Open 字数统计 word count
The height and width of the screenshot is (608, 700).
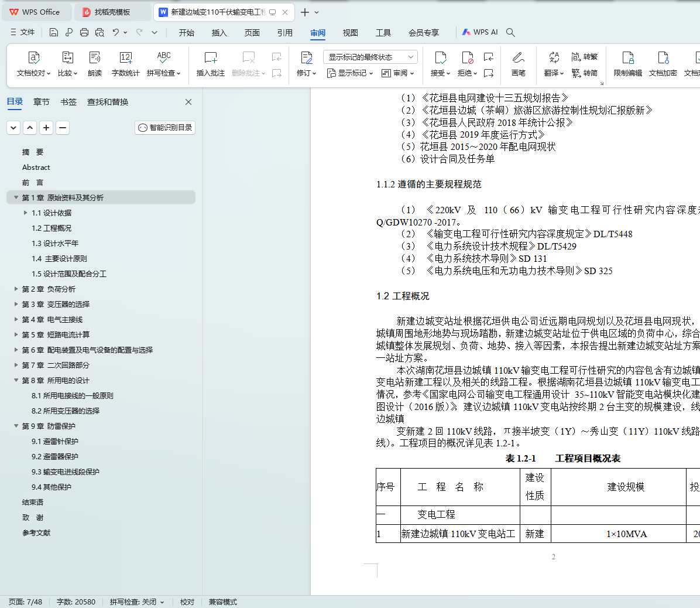pyautogui.click(x=125, y=64)
